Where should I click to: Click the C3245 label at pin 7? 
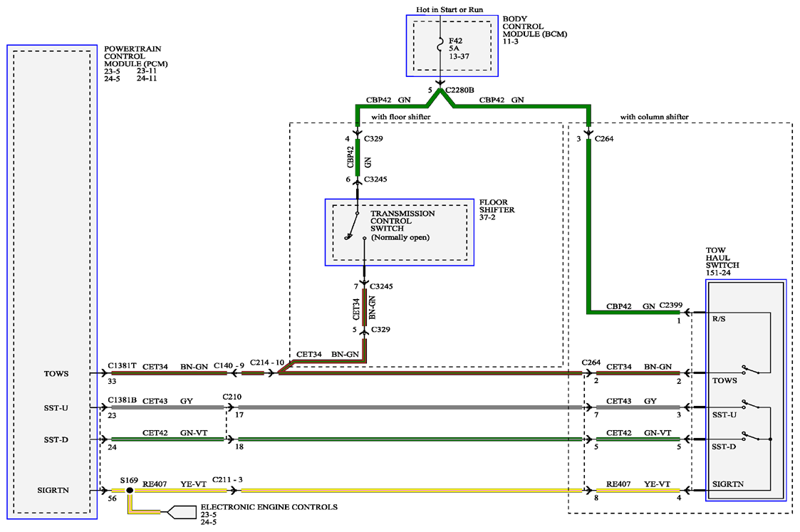[x=381, y=286]
